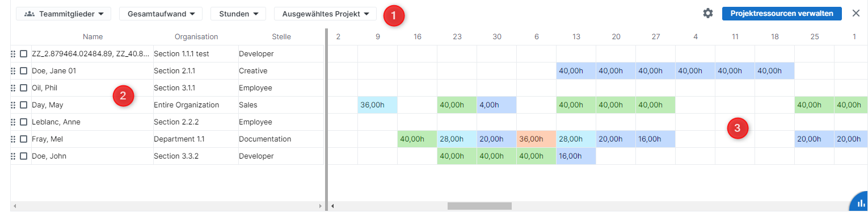The width and height of the screenshot is (868, 212).
Task: Open the Ausgewähltes Projekt dropdown
Action: click(x=325, y=14)
